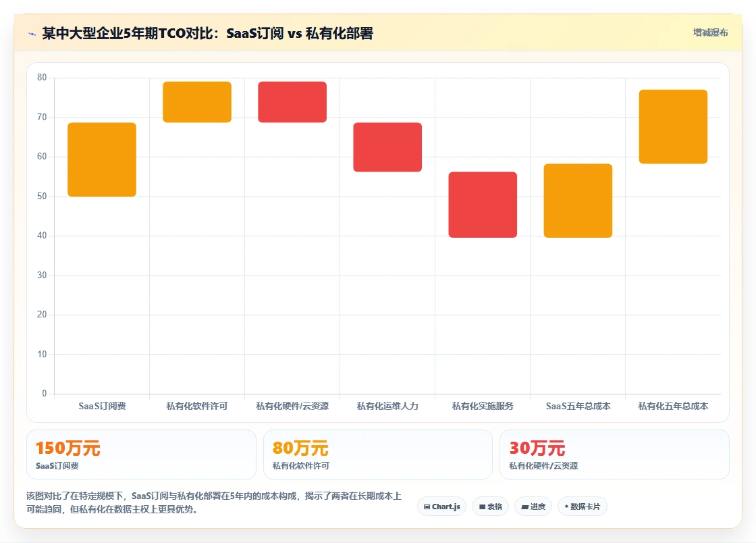756x543 pixels.
Task: Click the 私有化硬件/云资源 caption under 30万元
Action: point(543,466)
